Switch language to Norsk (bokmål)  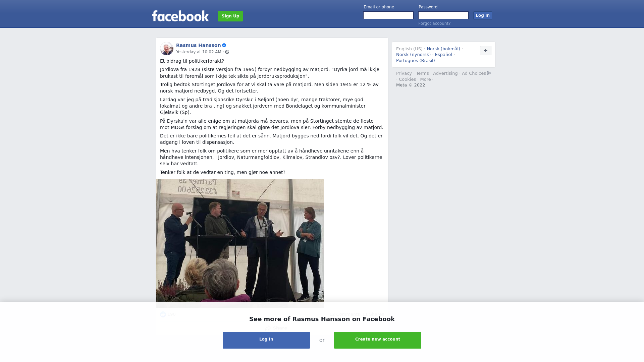tap(443, 49)
